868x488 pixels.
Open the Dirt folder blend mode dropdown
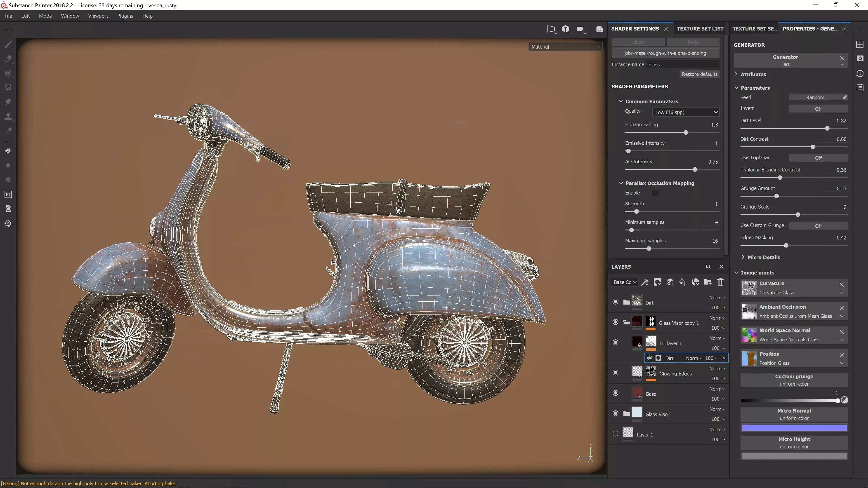click(717, 298)
